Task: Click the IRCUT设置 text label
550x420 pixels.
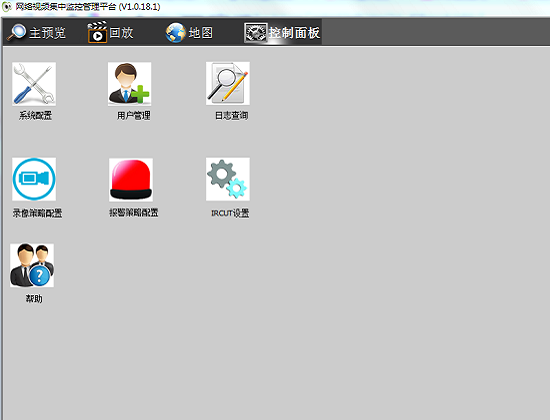Action: coord(230,213)
